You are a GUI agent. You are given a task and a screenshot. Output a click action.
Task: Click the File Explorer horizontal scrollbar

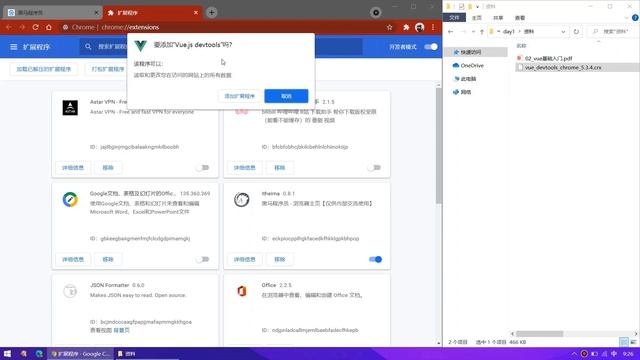pos(540,333)
